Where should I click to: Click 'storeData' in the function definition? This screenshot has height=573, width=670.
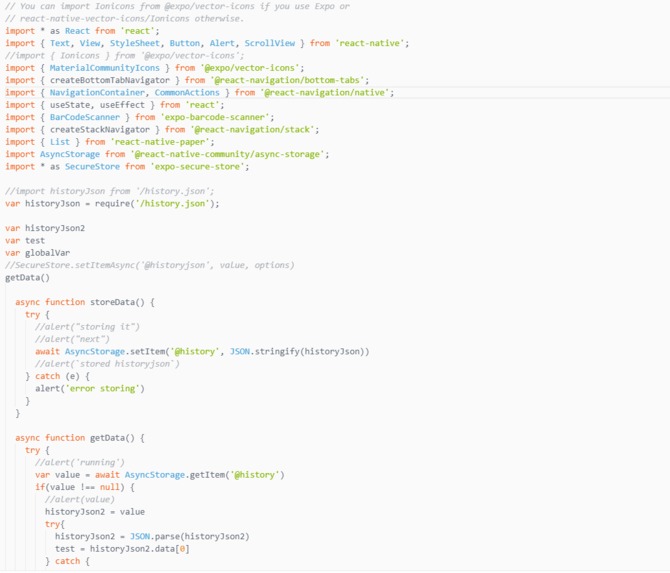tap(112, 302)
